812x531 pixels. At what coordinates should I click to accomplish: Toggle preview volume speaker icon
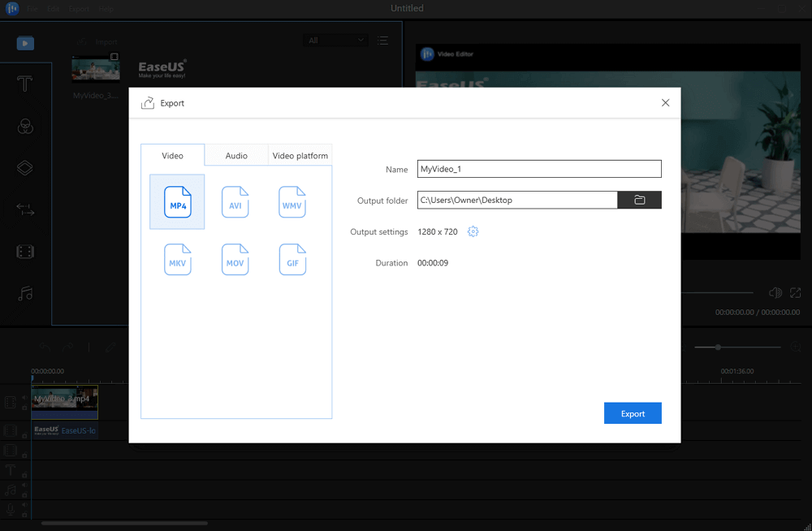tap(775, 293)
